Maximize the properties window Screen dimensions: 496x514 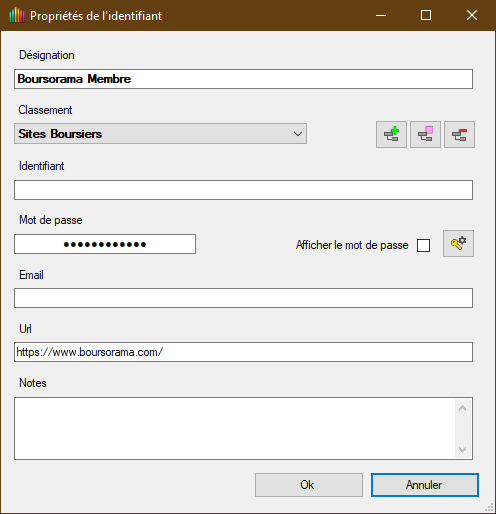[426, 15]
